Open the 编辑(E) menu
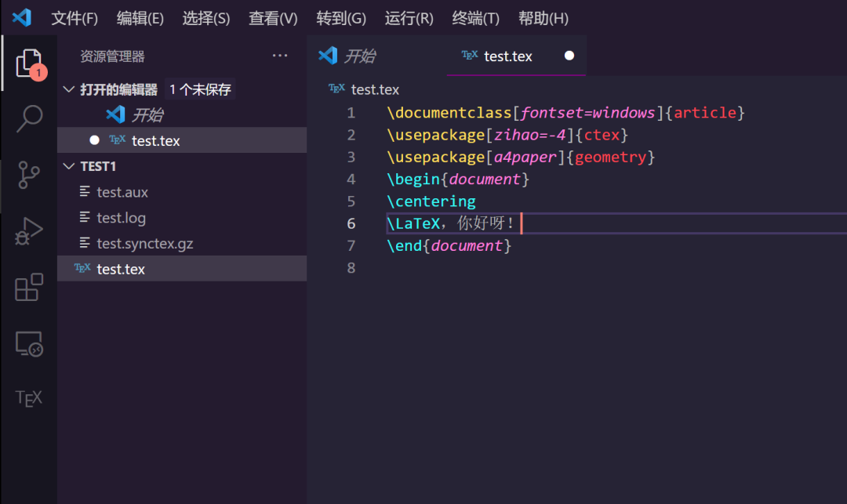Image resolution: width=847 pixels, height=504 pixels. point(140,18)
